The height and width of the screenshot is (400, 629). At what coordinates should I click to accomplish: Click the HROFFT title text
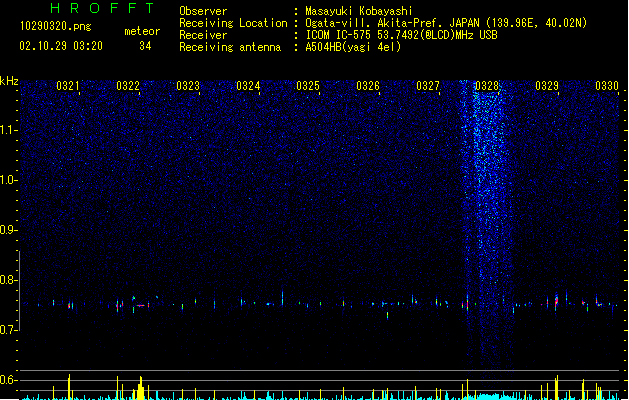102,8
